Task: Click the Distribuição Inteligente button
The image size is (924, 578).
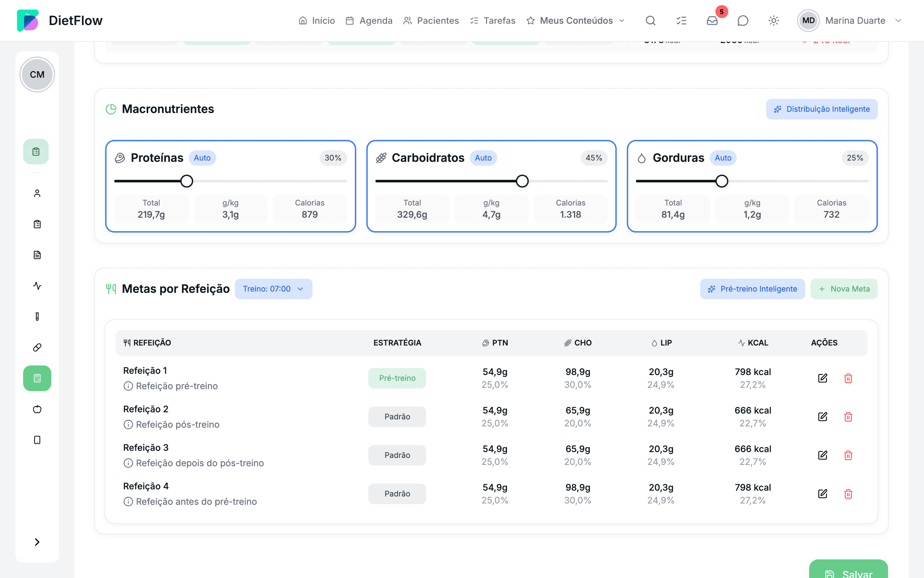Action: click(x=822, y=109)
